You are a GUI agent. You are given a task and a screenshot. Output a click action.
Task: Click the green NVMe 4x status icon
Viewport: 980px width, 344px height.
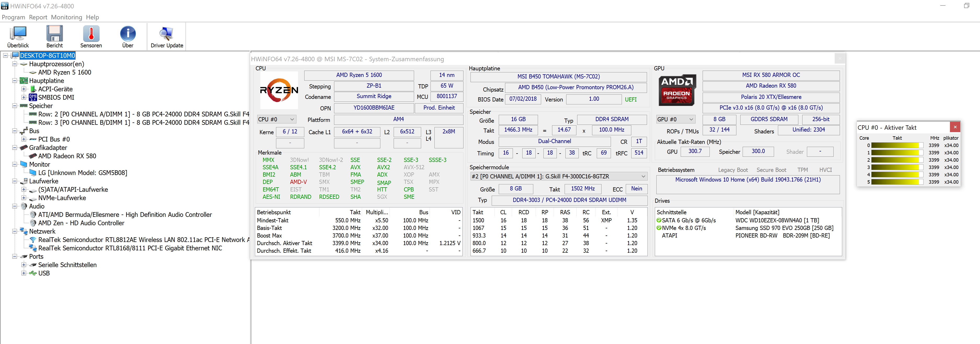659,228
